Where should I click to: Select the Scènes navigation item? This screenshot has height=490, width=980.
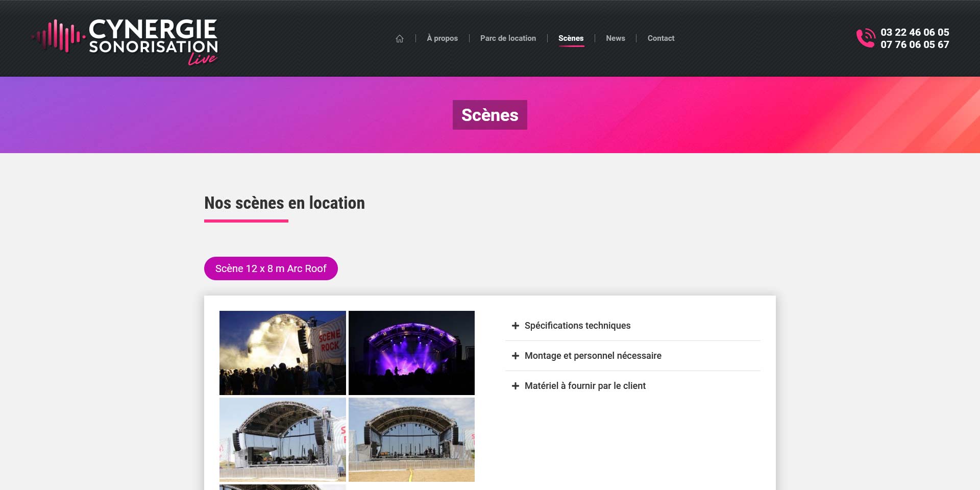coord(571,38)
